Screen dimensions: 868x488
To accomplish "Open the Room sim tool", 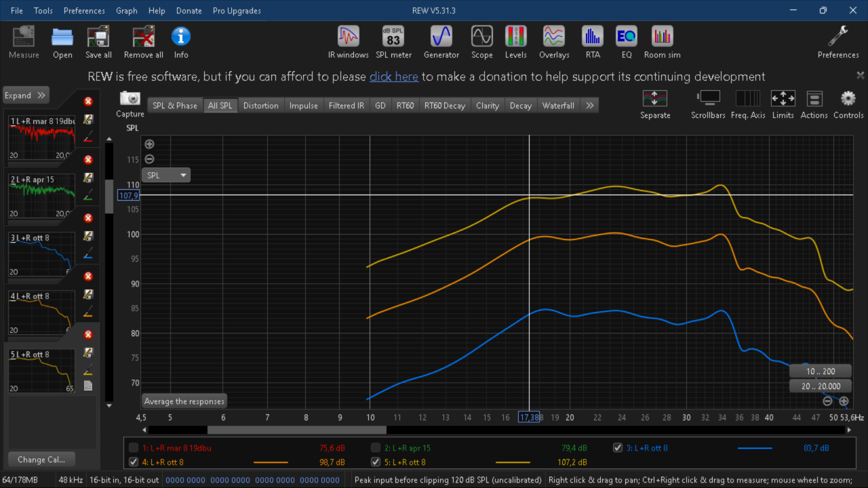I will 663,42.
